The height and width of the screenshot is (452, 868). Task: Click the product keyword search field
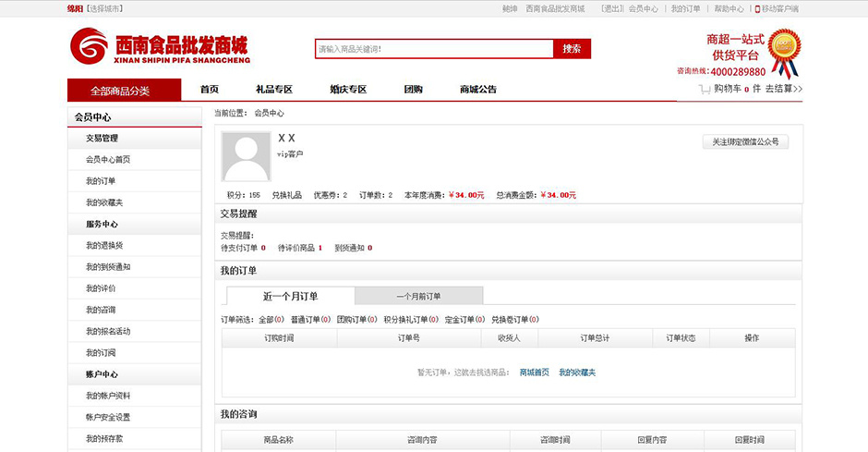434,49
